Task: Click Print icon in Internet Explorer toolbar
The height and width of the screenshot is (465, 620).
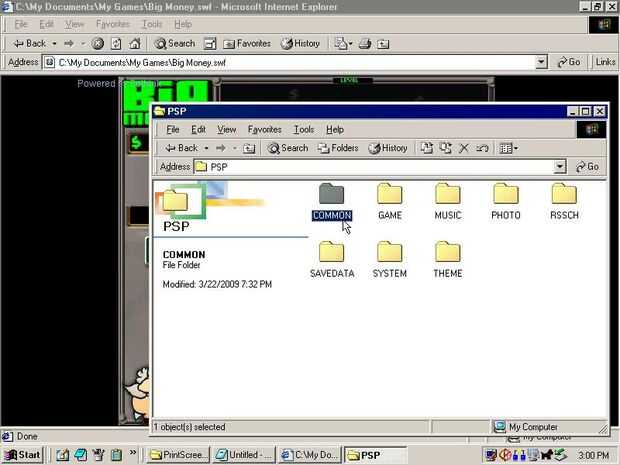Action: [x=365, y=43]
